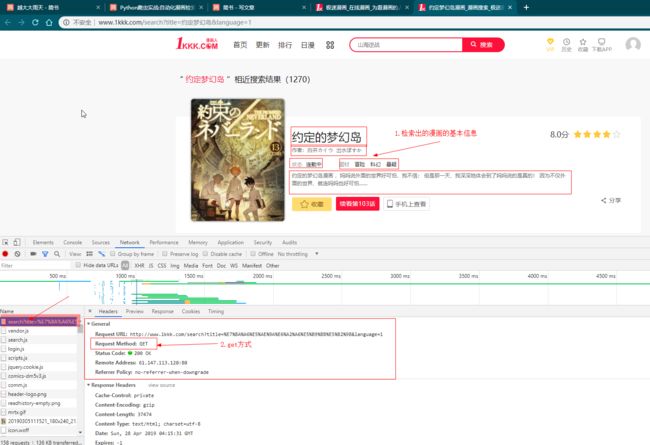Check Hide data URLs checkbox
Image resolution: width=650 pixels, height=445 pixels.
coord(78,265)
